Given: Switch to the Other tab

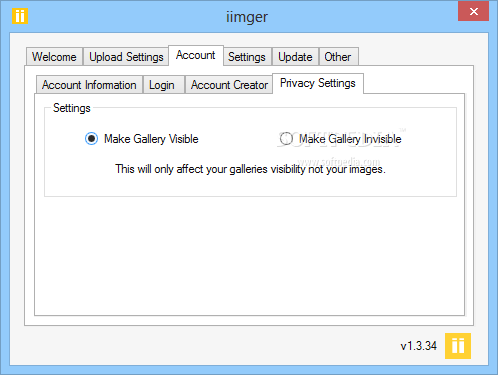Looking at the screenshot, I should [338, 57].
